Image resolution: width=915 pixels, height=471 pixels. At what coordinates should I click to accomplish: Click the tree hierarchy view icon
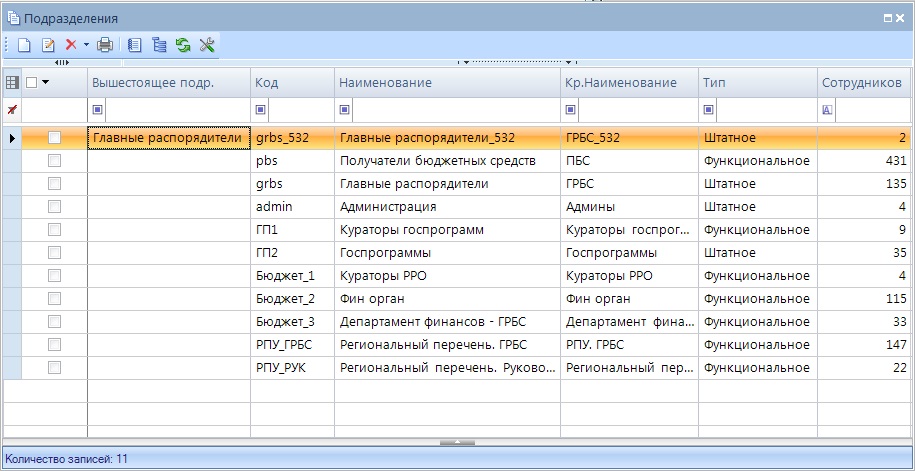pyautogui.click(x=159, y=45)
